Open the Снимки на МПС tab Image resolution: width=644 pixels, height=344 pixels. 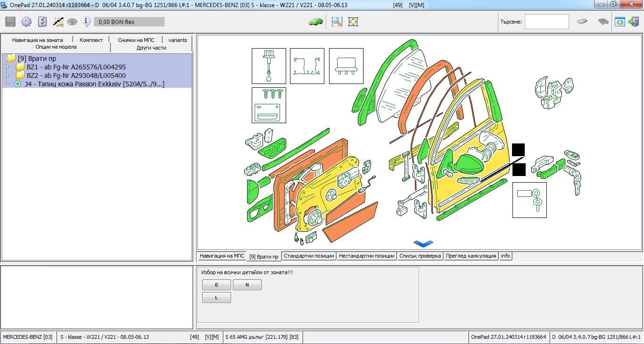click(136, 40)
